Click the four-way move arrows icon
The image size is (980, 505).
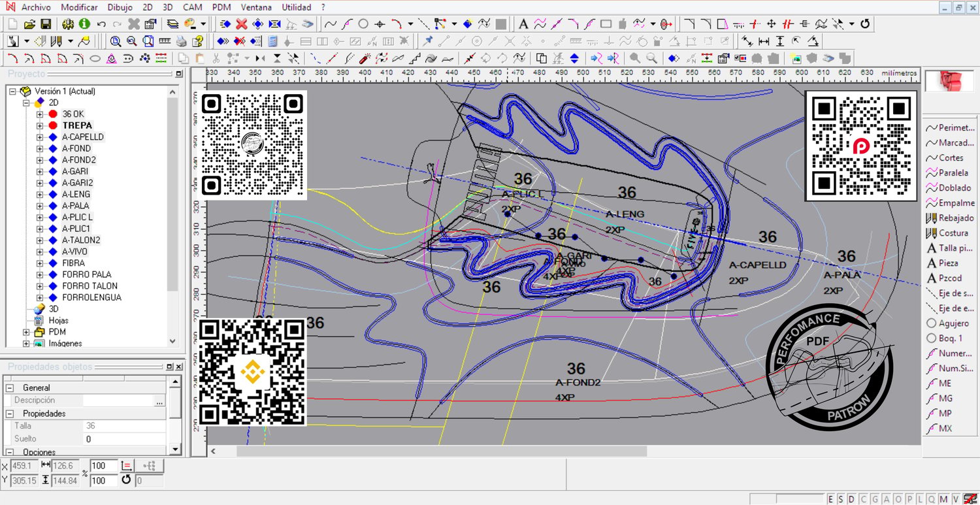click(x=772, y=24)
